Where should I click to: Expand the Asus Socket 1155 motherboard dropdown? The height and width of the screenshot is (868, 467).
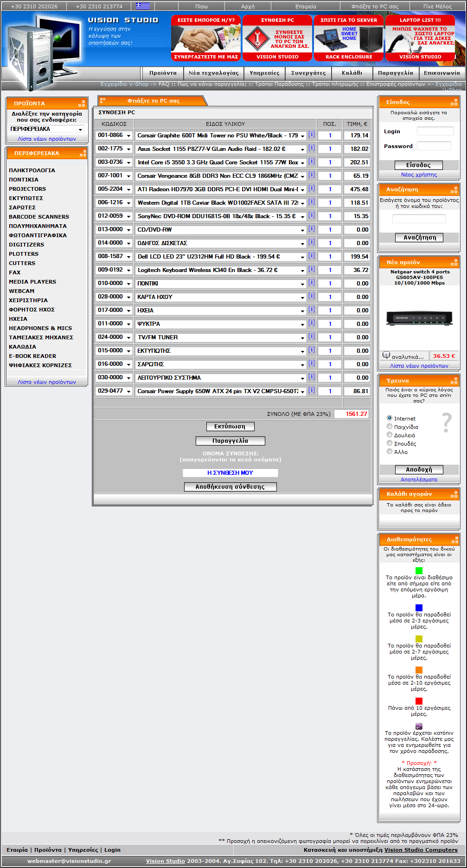point(221,149)
